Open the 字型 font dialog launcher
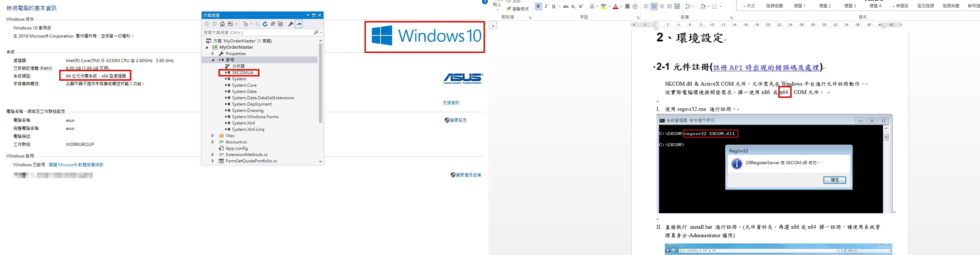980x255 pixels. [x=638, y=18]
